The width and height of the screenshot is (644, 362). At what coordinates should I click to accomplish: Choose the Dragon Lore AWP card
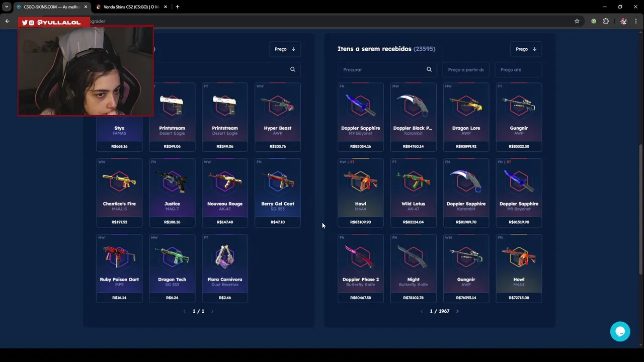pyautogui.click(x=466, y=117)
